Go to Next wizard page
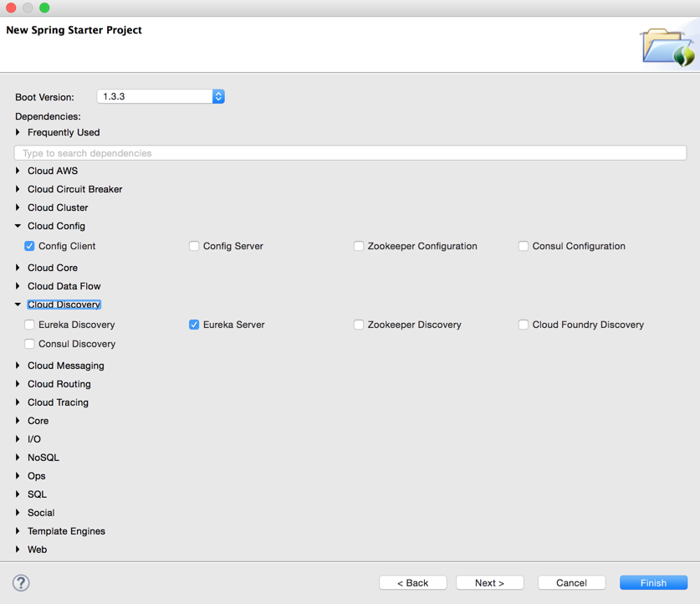This screenshot has width=700, height=604. 490,582
